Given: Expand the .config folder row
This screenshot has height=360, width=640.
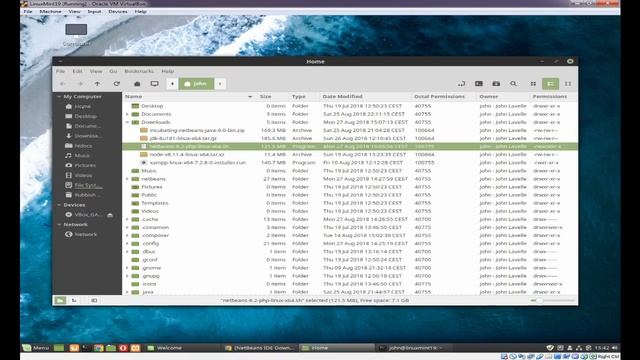Looking at the screenshot, I should coord(127,244).
